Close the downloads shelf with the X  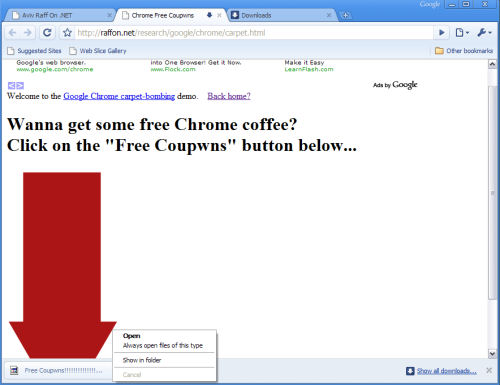click(x=489, y=370)
